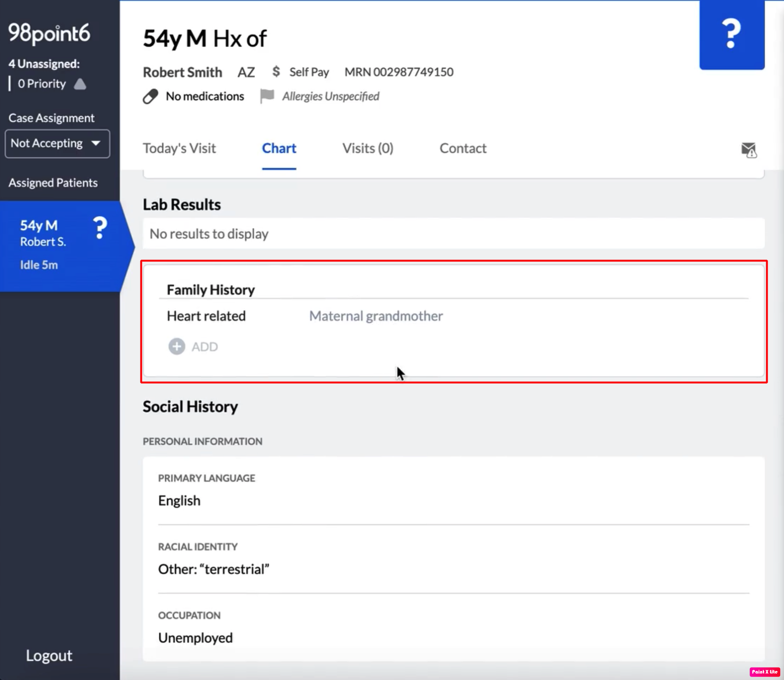Click the priority warning triangle icon
Viewport: 784px width, 680px height.
click(80, 84)
